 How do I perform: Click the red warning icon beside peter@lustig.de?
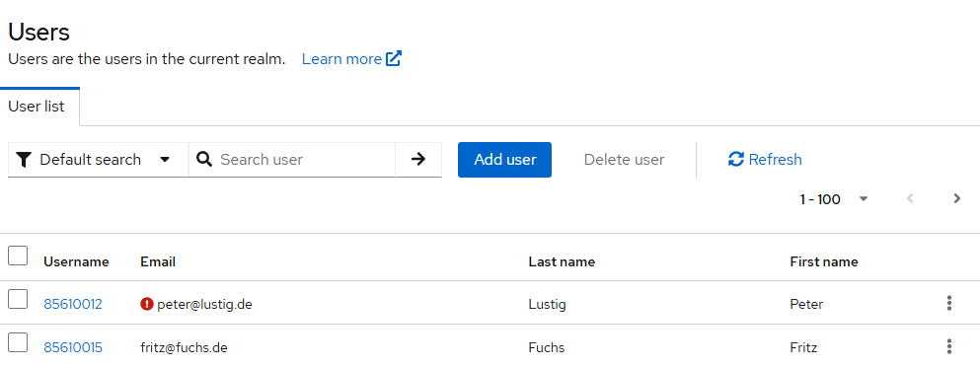147,304
